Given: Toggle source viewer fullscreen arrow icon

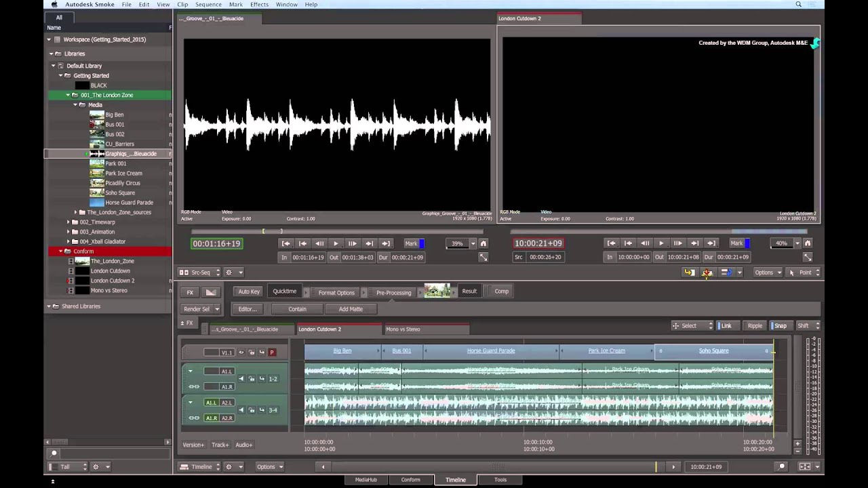Looking at the screenshot, I should [483, 258].
